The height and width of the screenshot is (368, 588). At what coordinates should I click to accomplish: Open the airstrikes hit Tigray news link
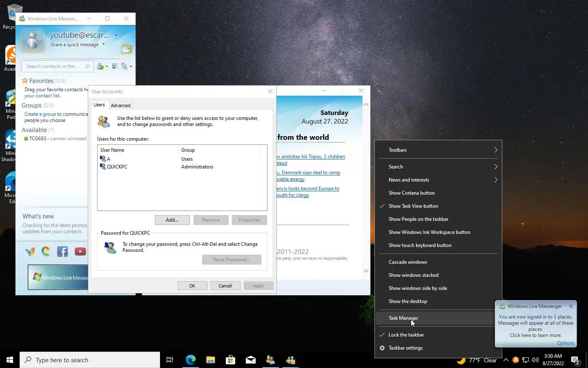click(x=311, y=160)
